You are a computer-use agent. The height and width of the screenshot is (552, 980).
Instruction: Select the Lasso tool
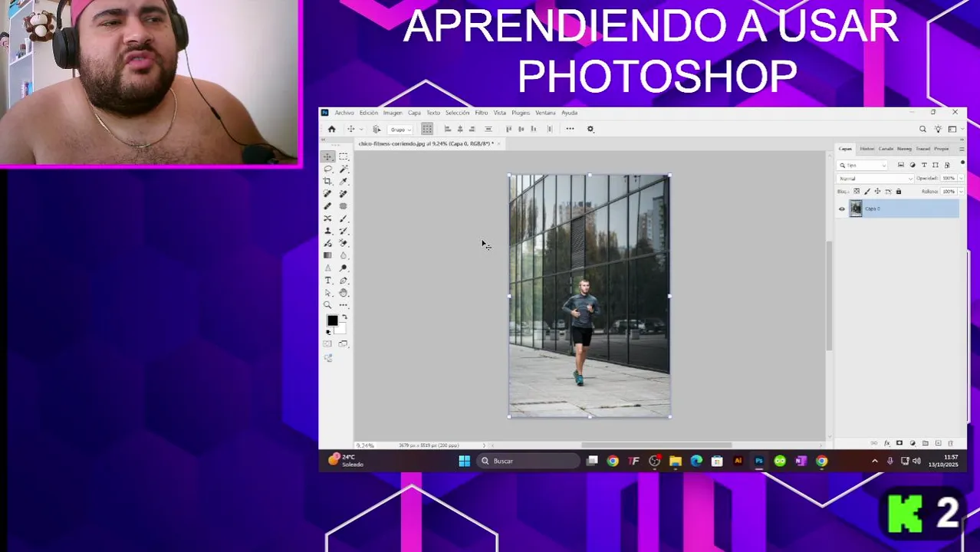(327, 169)
